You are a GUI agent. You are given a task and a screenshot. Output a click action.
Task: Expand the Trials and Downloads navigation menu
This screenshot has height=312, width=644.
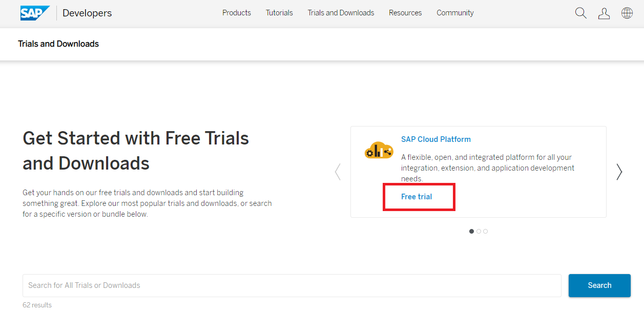[x=340, y=12]
